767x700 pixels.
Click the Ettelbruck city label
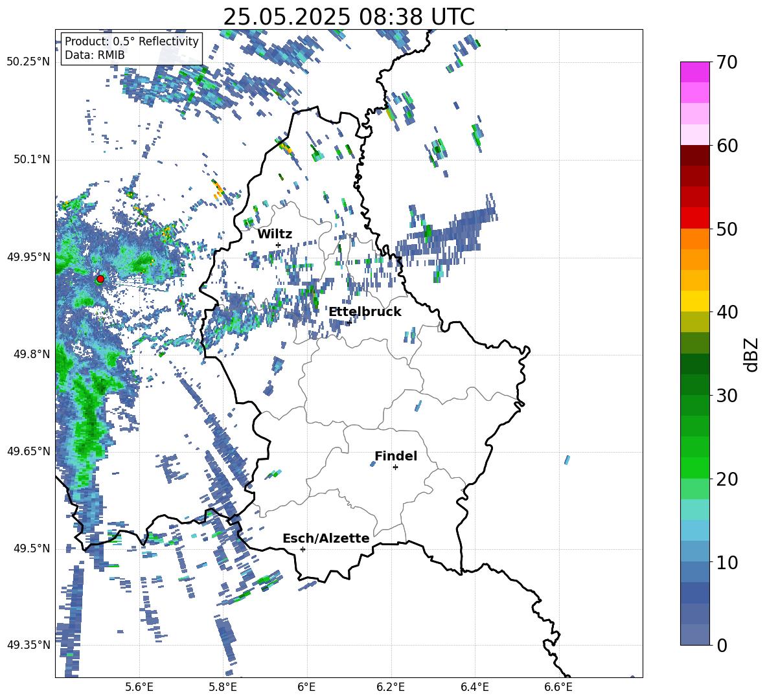point(365,312)
